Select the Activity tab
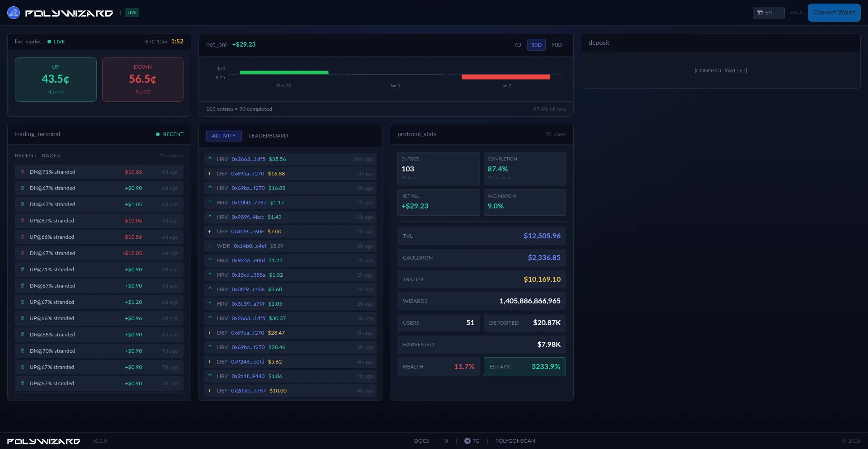Image resolution: width=868 pixels, height=449 pixels. click(224, 136)
